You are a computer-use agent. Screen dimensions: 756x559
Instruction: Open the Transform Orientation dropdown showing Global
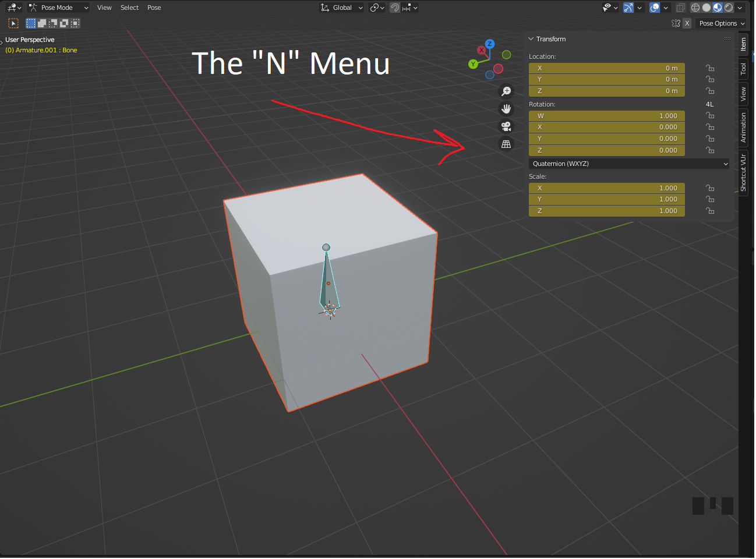341,8
